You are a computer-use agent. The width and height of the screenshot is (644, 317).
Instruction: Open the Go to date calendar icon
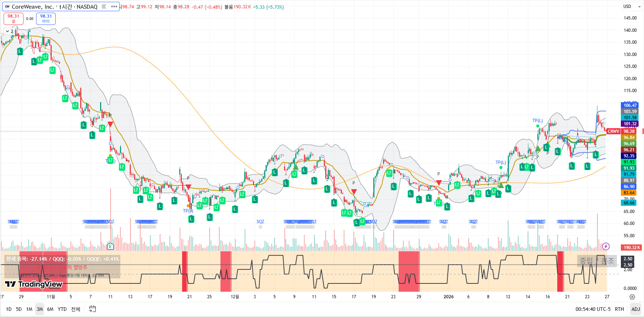point(93,309)
